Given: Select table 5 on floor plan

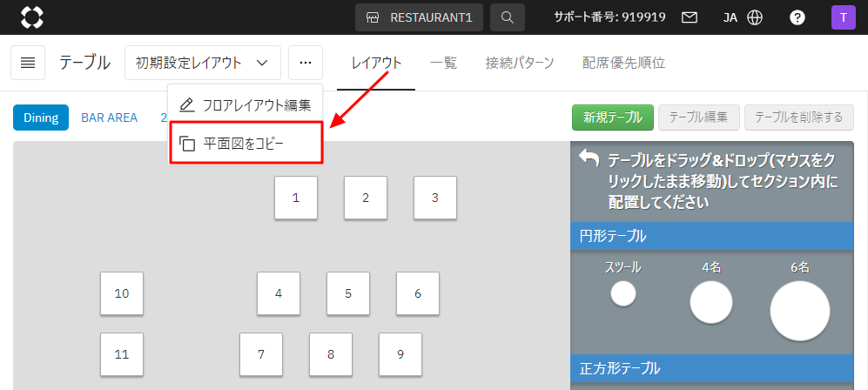Looking at the screenshot, I should (348, 293).
